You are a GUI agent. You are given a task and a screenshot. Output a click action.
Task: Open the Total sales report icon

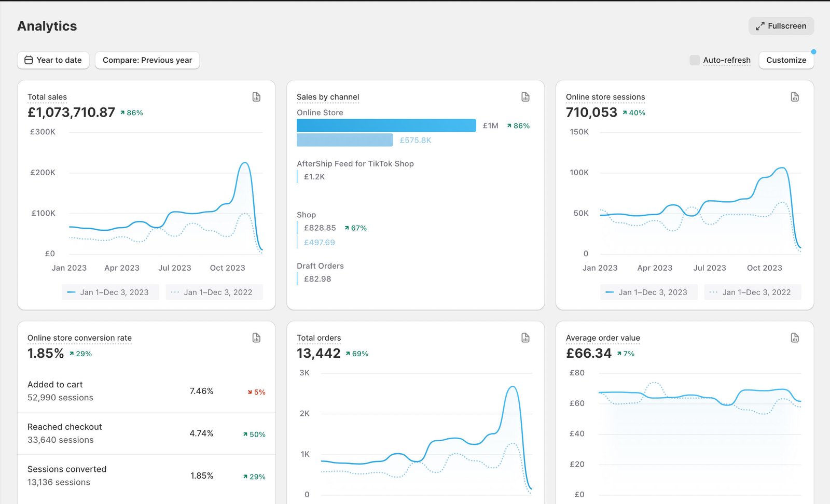coord(256,96)
